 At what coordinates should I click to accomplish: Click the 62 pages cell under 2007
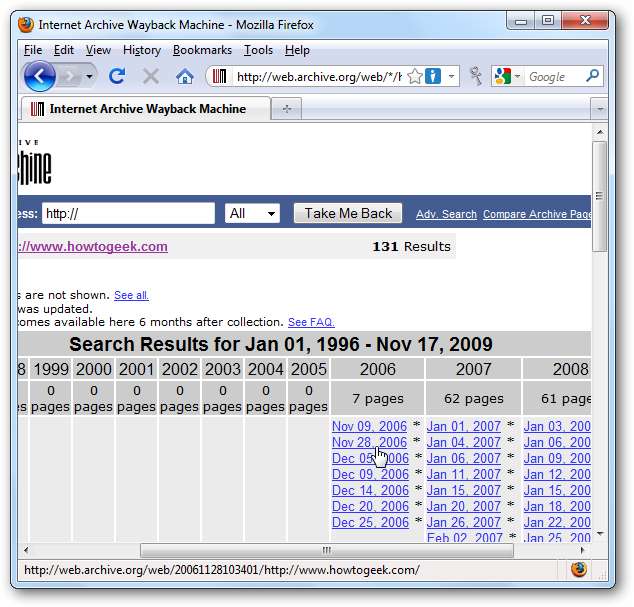(473, 399)
